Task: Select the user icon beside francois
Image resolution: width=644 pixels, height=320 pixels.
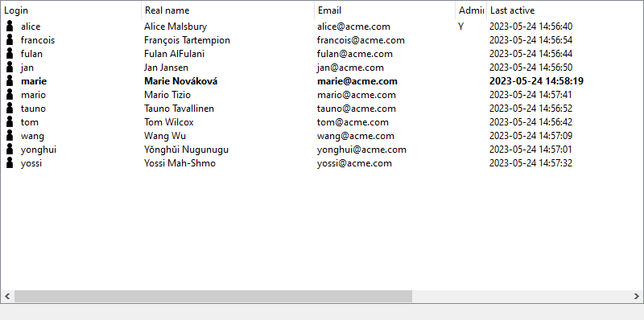Action: click(10, 39)
